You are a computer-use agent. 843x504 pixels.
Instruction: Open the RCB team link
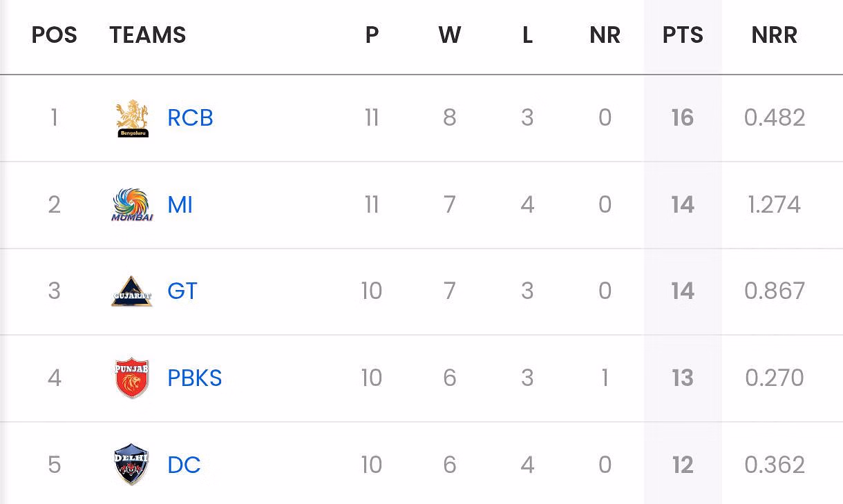pyautogui.click(x=190, y=118)
